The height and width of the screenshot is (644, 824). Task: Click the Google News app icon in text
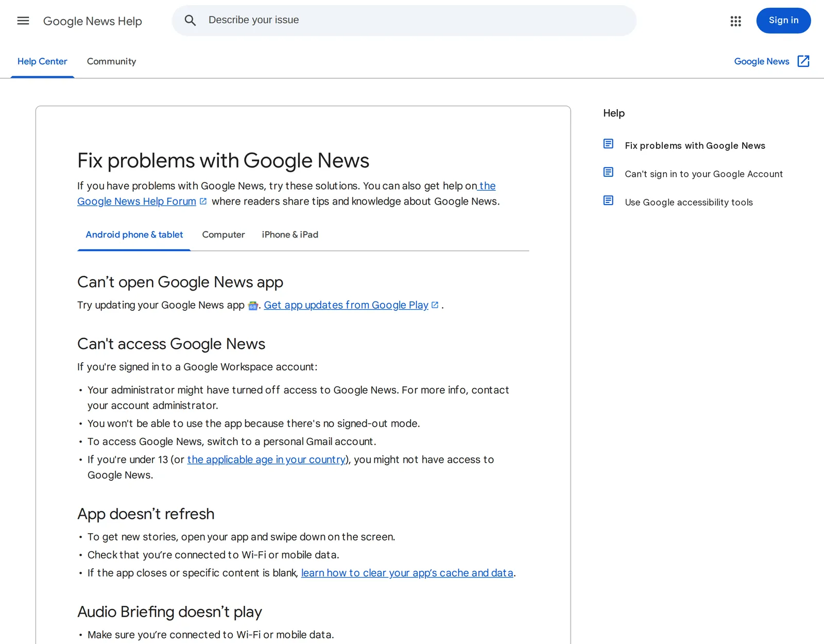click(253, 306)
